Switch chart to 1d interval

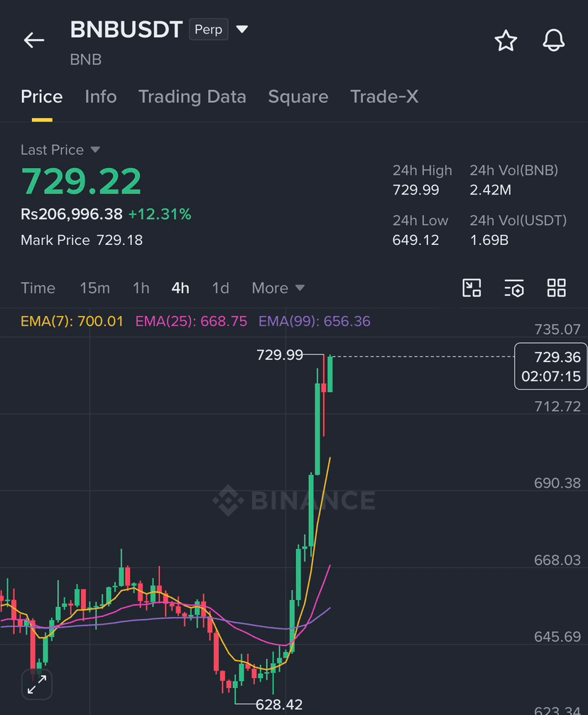coord(220,288)
